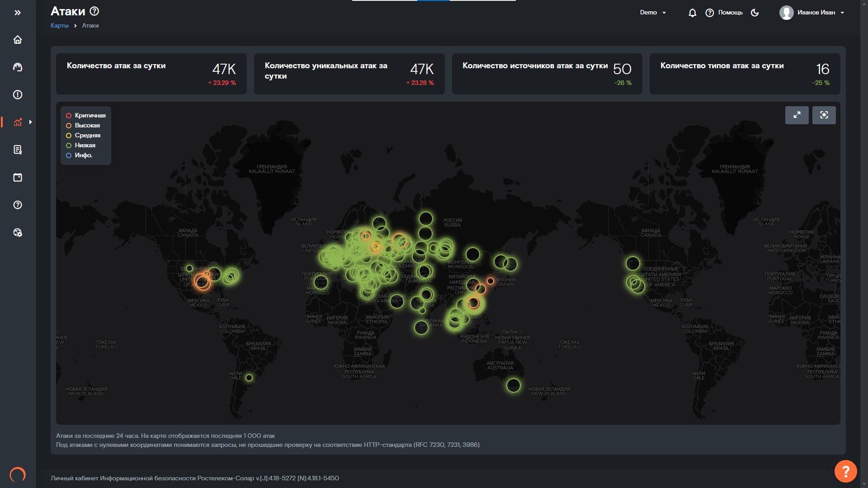Expand the sidebar with double-chevron icon
The height and width of the screenshot is (488, 868).
[x=18, y=13]
